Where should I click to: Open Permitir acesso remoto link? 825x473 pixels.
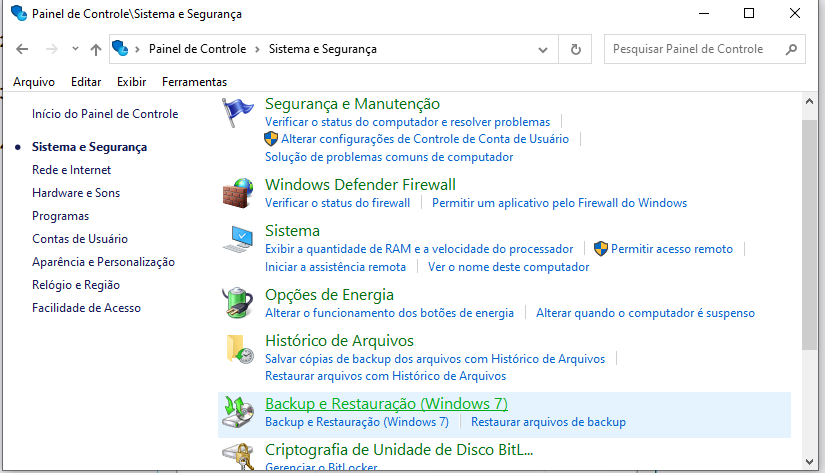coord(671,249)
